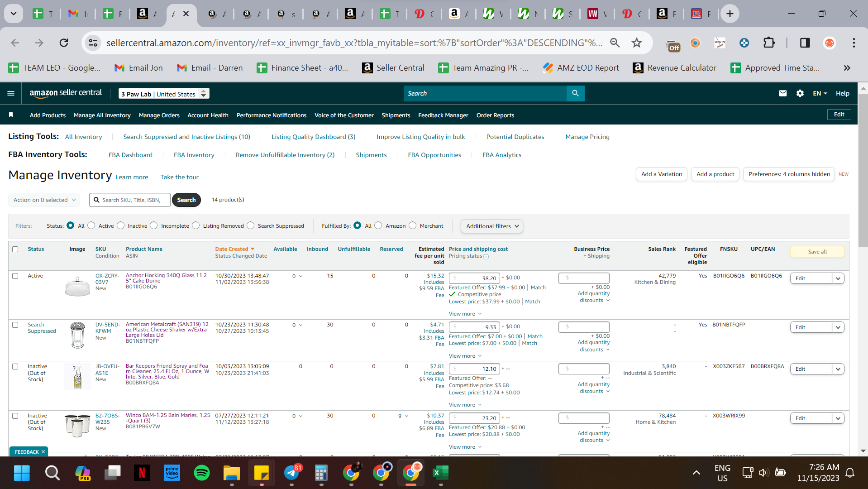
Task: Open the Action on 0 selected dropdown
Action: (x=44, y=200)
